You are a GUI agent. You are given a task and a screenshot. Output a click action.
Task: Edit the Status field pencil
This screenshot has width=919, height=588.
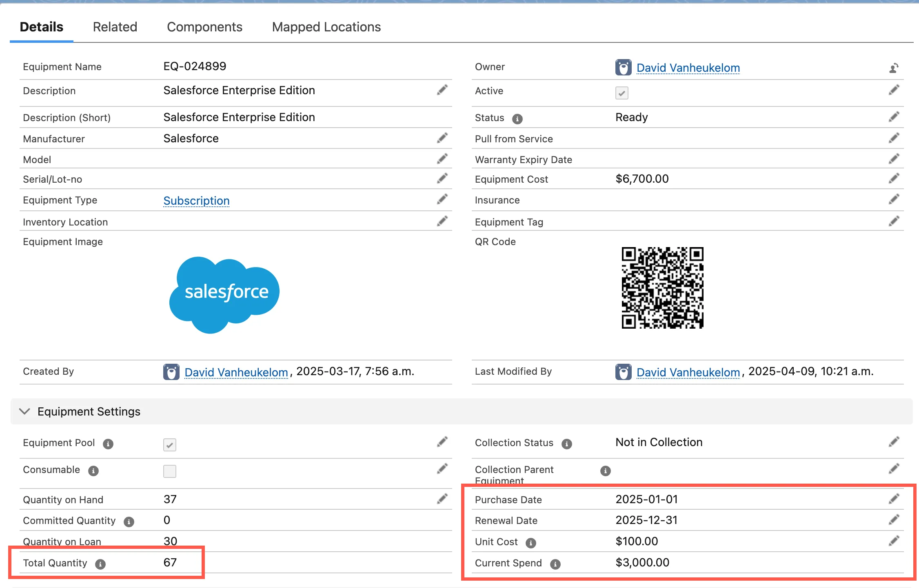point(894,117)
